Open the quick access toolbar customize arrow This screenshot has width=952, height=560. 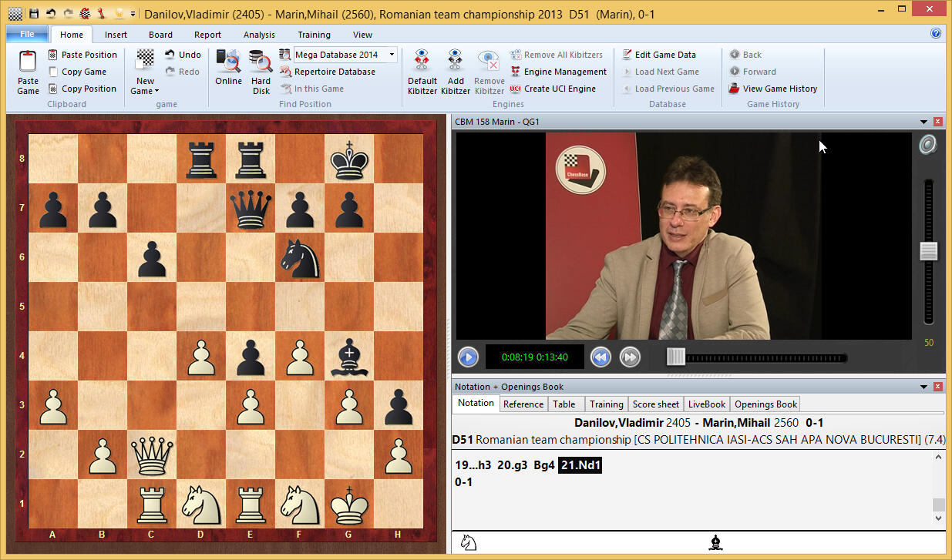point(133,14)
